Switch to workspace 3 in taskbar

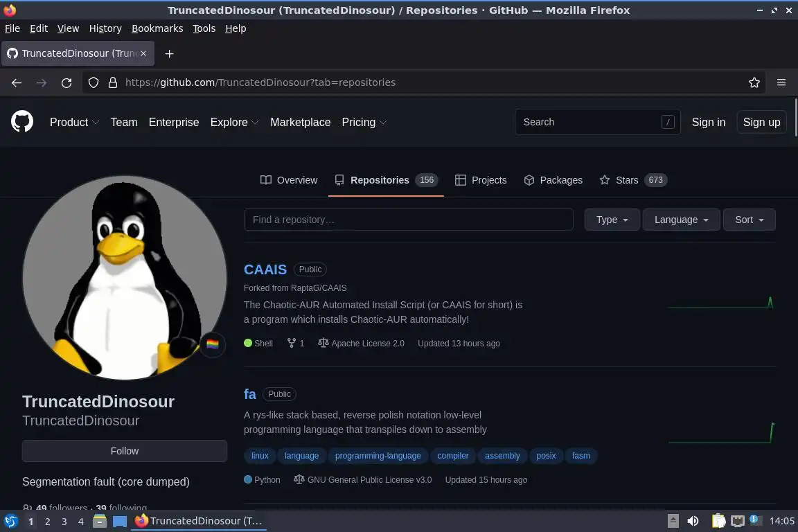pos(64,522)
